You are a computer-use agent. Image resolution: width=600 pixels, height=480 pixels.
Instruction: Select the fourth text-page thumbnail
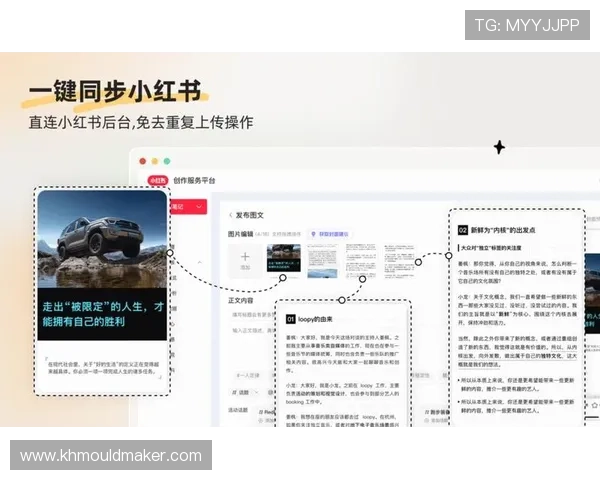pyautogui.click(x=399, y=261)
